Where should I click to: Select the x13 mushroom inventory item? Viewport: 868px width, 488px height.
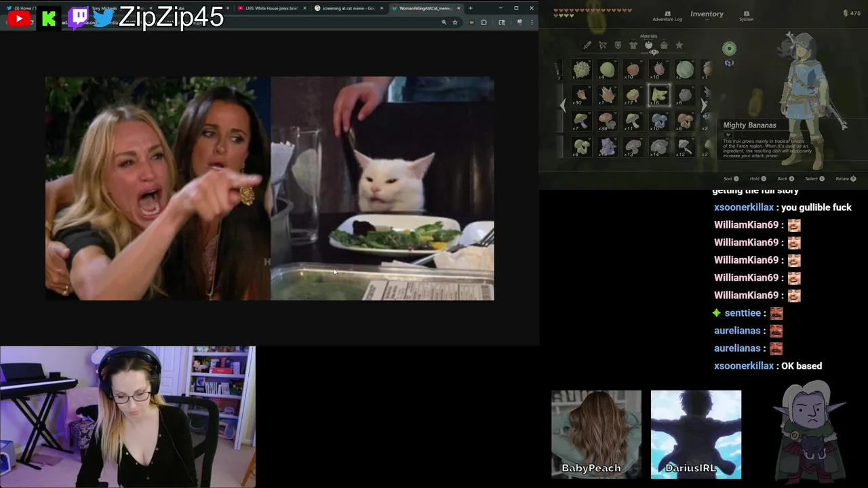tap(633, 146)
